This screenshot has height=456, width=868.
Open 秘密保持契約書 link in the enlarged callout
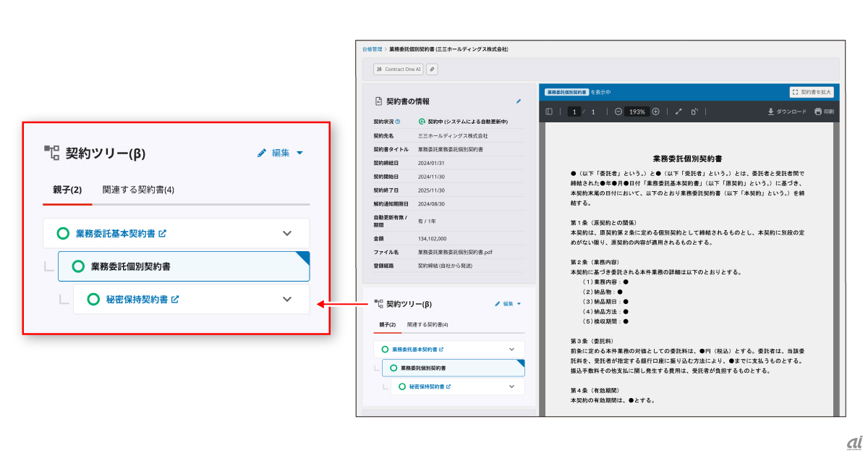tap(142, 299)
